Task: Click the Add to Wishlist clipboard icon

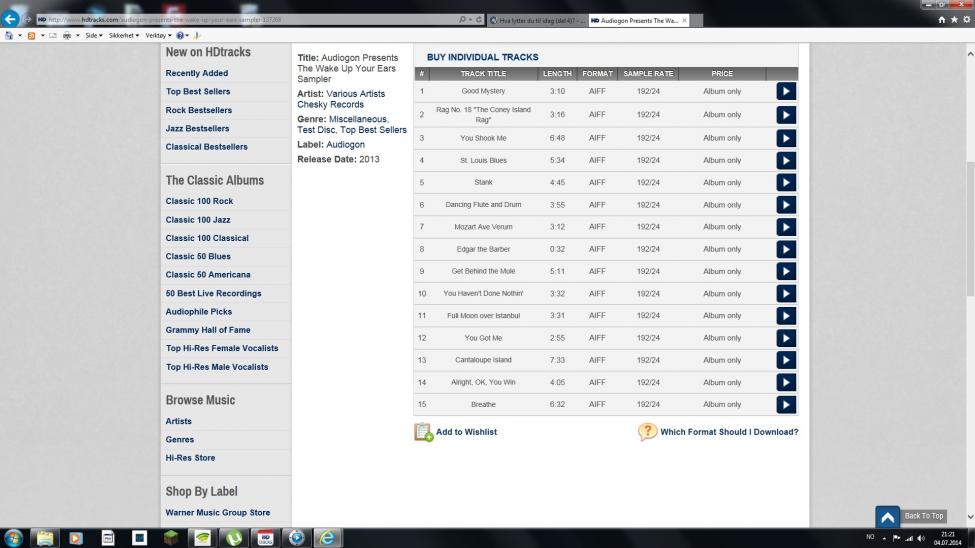Action: [x=423, y=432]
